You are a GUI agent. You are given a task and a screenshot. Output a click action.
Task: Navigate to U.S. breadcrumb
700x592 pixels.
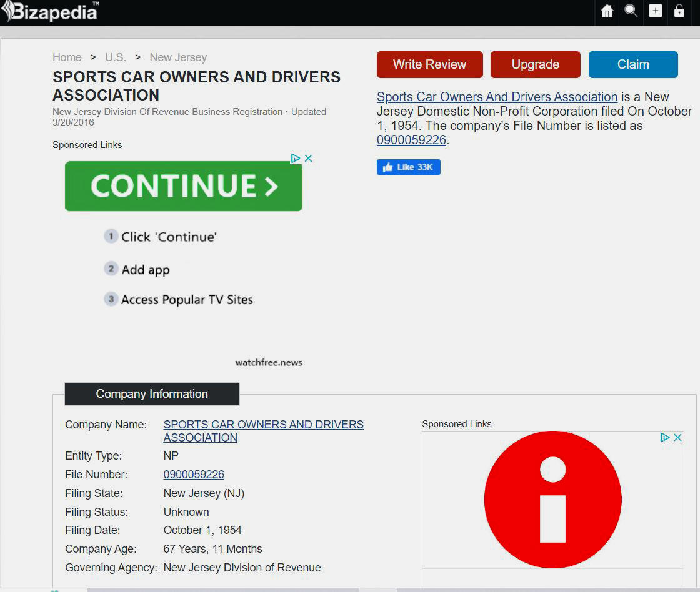(116, 57)
